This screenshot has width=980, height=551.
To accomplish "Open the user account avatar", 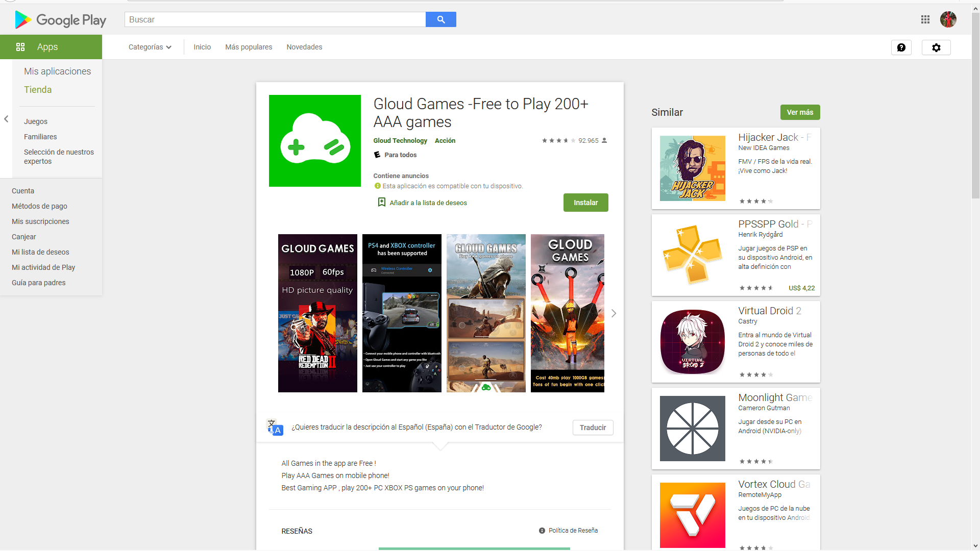I will tap(948, 19).
